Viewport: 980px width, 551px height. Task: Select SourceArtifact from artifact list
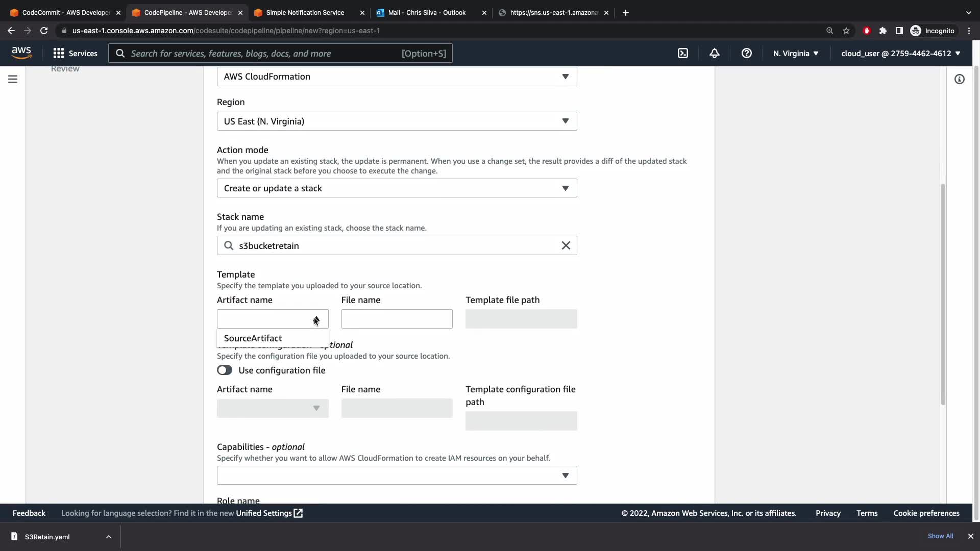pyautogui.click(x=253, y=338)
